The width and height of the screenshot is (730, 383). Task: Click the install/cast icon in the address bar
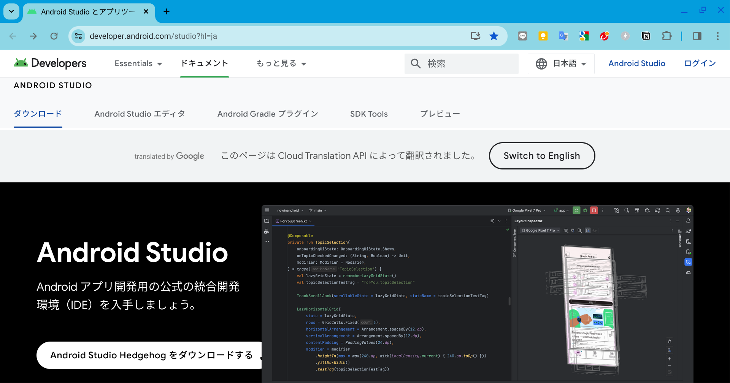(x=475, y=36)
